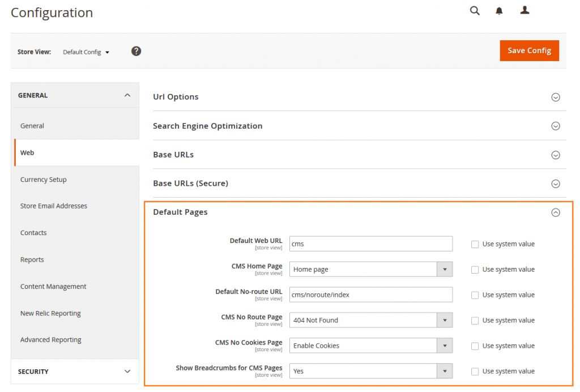Open the CMS Home Page dropdown
The width and height of the screenshot is (580, 392).
point(445,269)
